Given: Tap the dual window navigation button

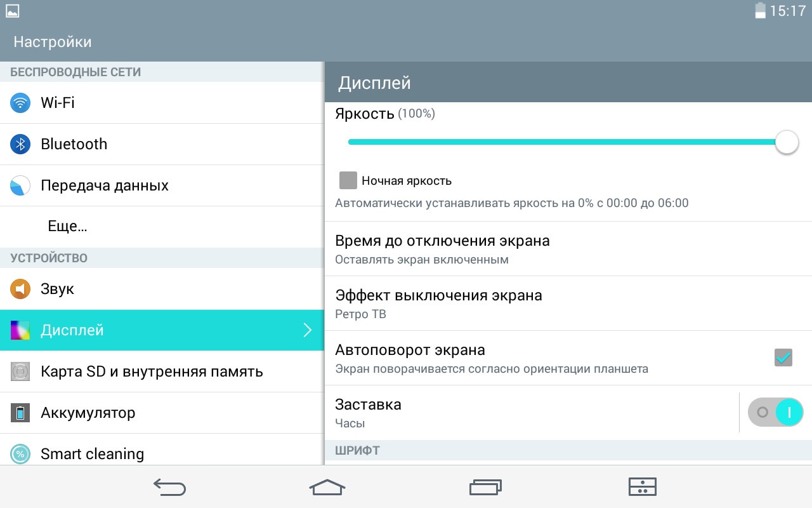Looking at the screenshot, I should click(642, 487).
